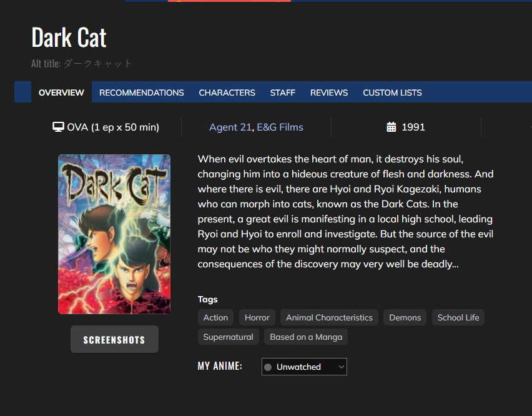532x416 pixels.
Task: Open the Custom Lists tab
Action: pyautogui.click(x=392, y=92)
